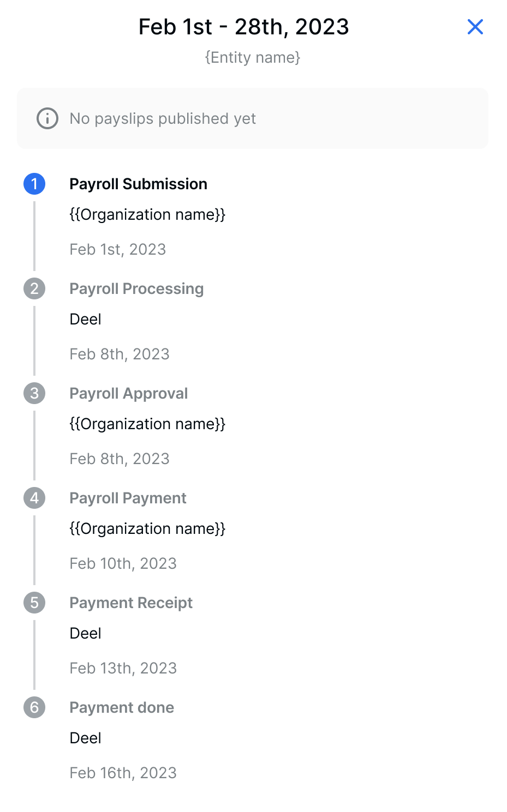Click the Payroll Approval step title

pyautogui.click(x=128, y=393)
